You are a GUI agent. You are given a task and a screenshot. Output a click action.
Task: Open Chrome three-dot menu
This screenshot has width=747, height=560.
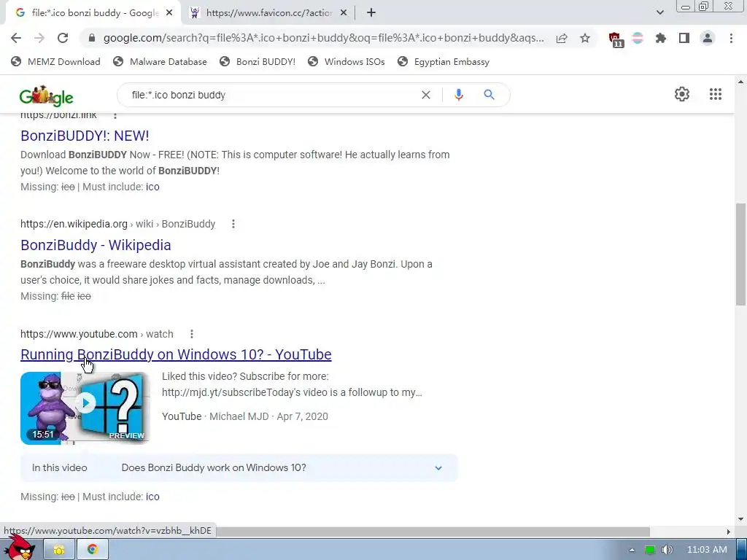731,38
